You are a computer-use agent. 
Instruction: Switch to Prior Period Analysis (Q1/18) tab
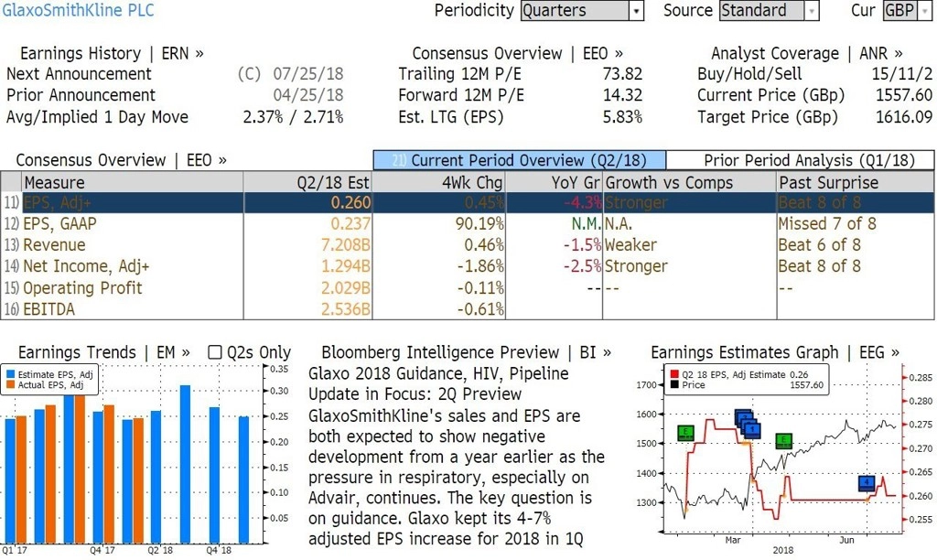(800, 160)
